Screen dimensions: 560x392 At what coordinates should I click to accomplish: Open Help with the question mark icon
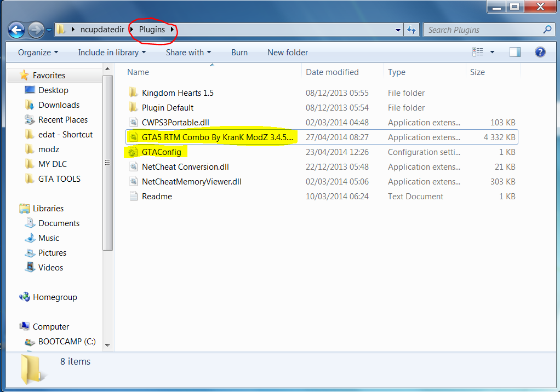pyautogui.click(x=540, y=52)
